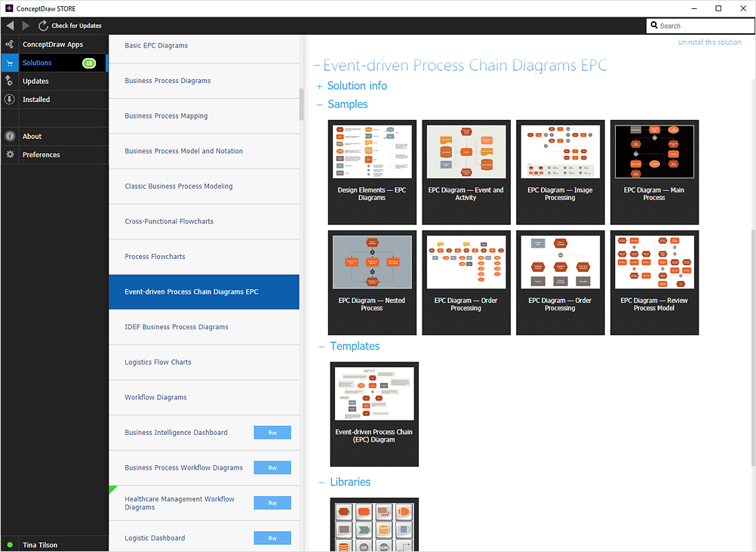The image size is (756, 552).
Task: Open the EPC Diagram — Image Processing sample
Action: tap(561, 172)
